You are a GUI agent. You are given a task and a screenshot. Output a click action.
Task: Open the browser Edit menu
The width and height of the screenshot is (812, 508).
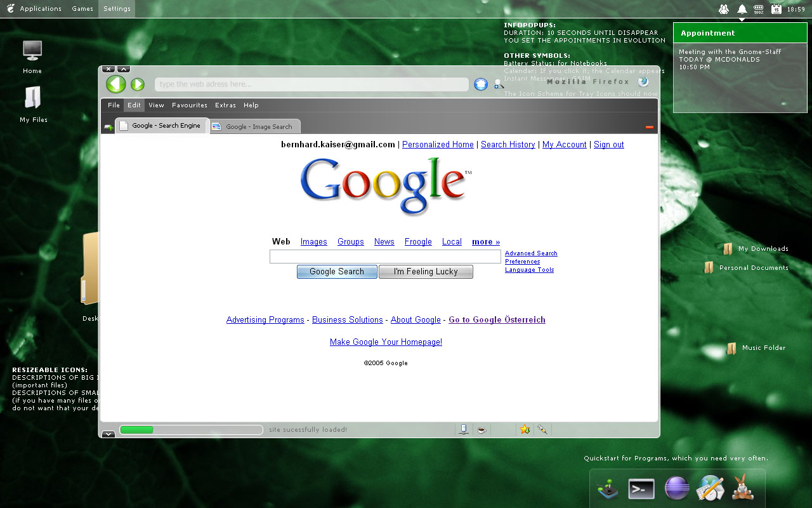point(134,105)
